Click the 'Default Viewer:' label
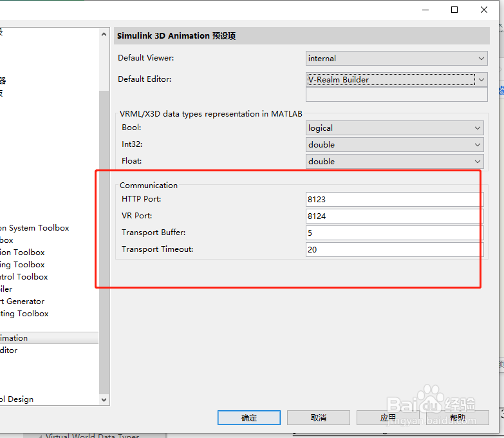504x438 pixels. coord(146,58)
